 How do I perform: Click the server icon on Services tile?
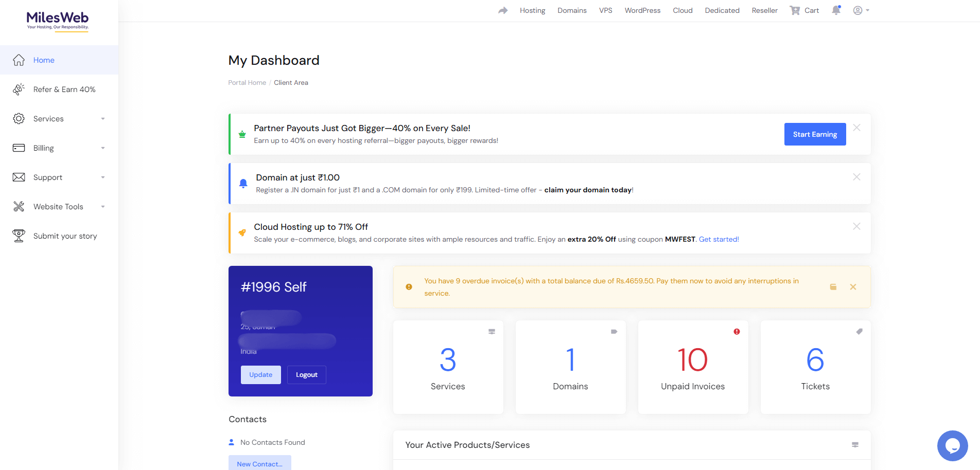click(492, 332)
